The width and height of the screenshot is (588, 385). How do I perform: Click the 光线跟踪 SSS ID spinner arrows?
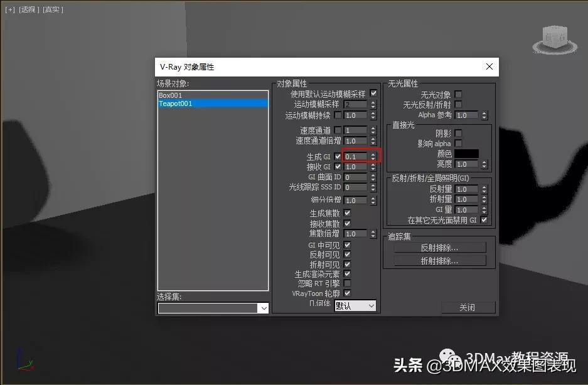pos(373,187)
